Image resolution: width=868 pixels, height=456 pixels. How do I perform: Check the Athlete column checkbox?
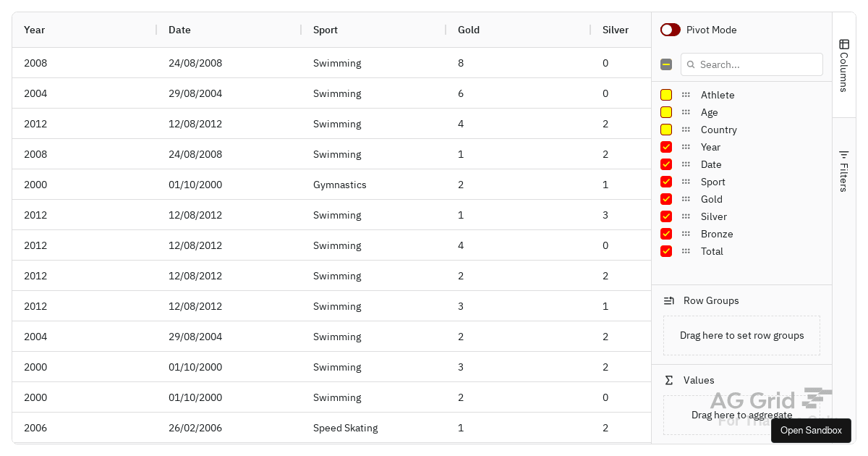(x=666, y=95)
